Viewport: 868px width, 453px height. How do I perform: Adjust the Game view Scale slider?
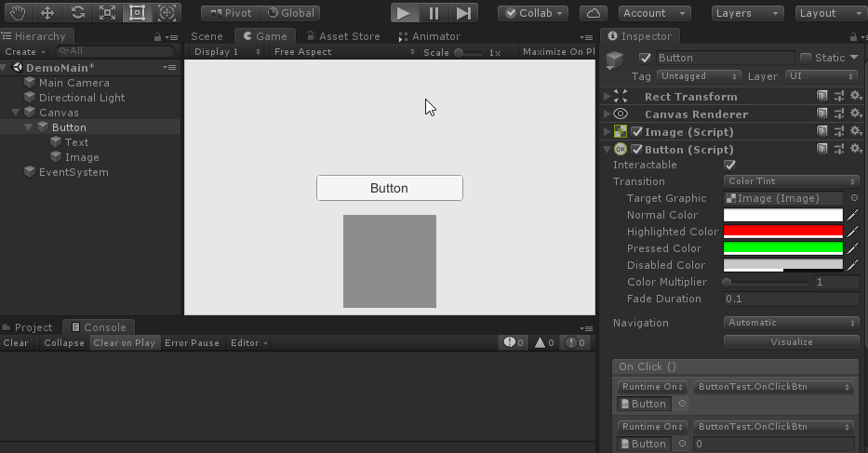468,53
